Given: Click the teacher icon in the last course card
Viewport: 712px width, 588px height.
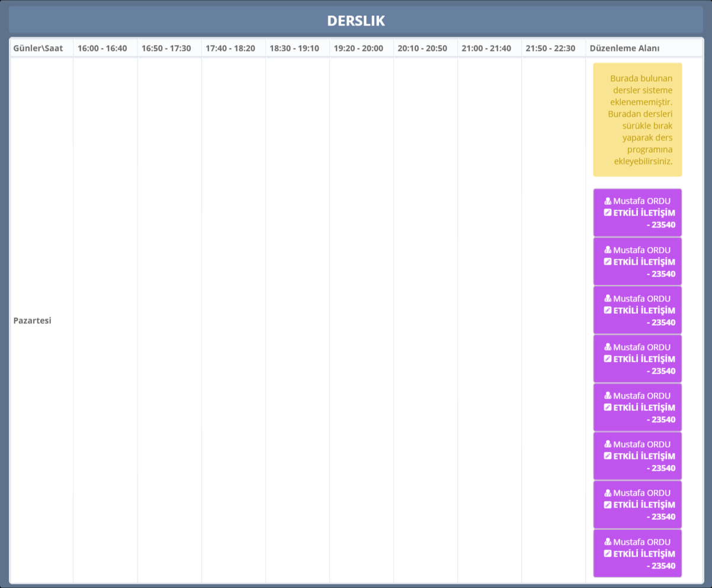Looking at the screenshot, I should [608, 542].
